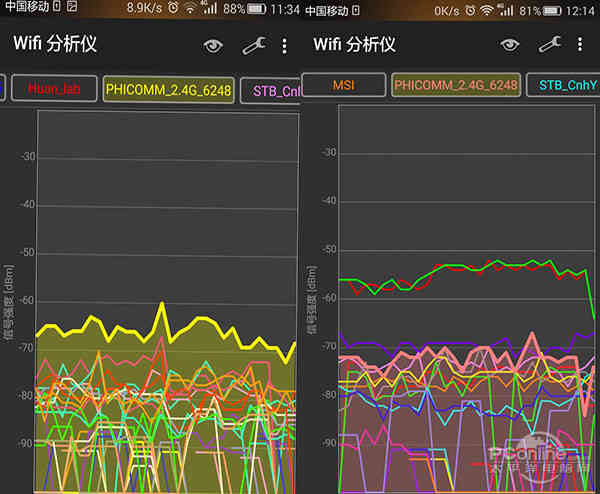The width and height of the screenshot is (600, 494).
Task: Tap the left Wifi 分析仪 title
Action: (55, 43)
